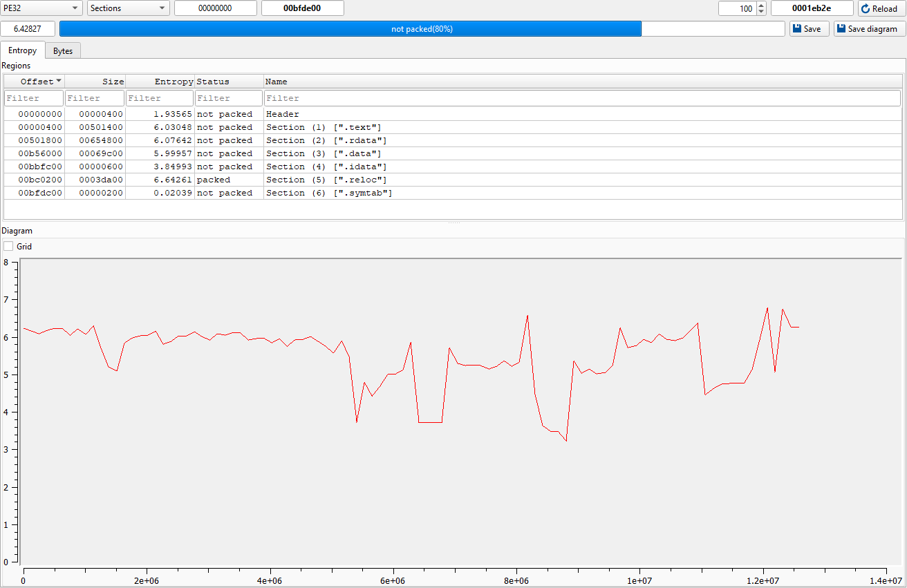Click the Name column filter field

coord(582,98)
